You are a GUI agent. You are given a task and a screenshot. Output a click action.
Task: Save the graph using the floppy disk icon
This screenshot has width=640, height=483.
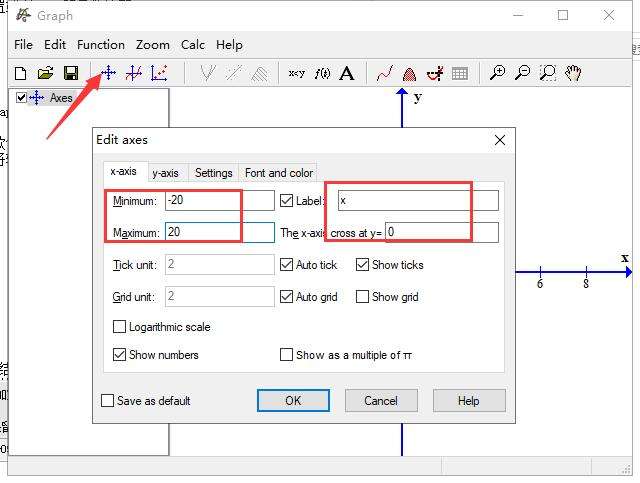pyautogui.click(x=70, y=73)
